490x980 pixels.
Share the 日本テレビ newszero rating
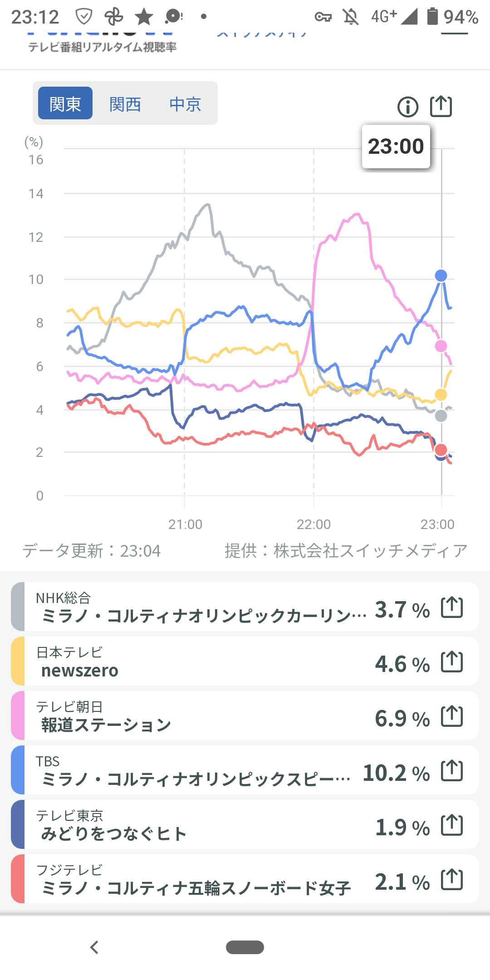pos(452,661)
